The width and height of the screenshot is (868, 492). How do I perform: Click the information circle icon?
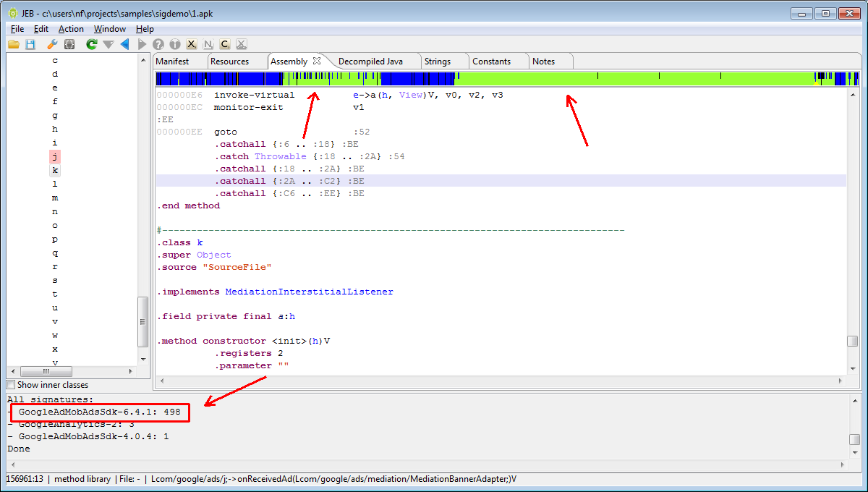pos(174,44)
